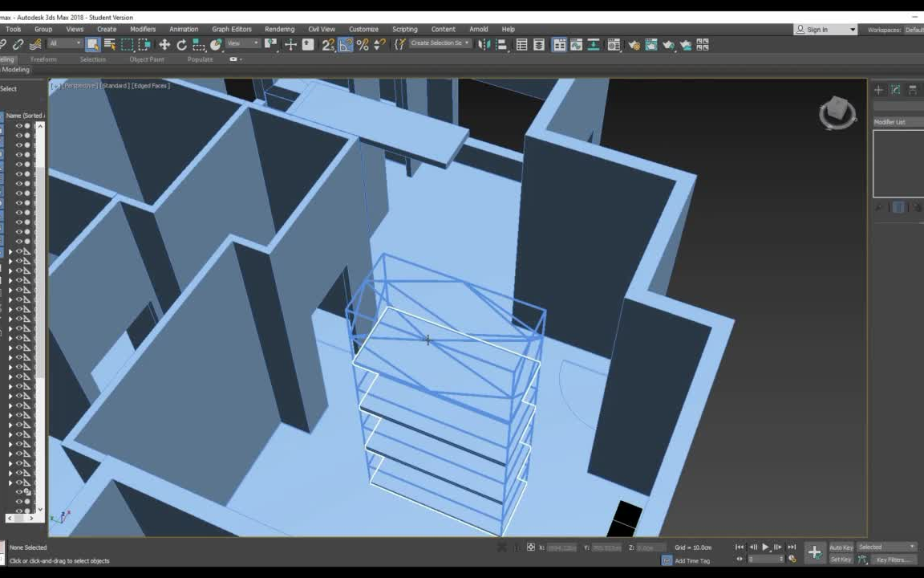Open Select by Name dialog
This screenshot has width=924, height=578.
109,45
